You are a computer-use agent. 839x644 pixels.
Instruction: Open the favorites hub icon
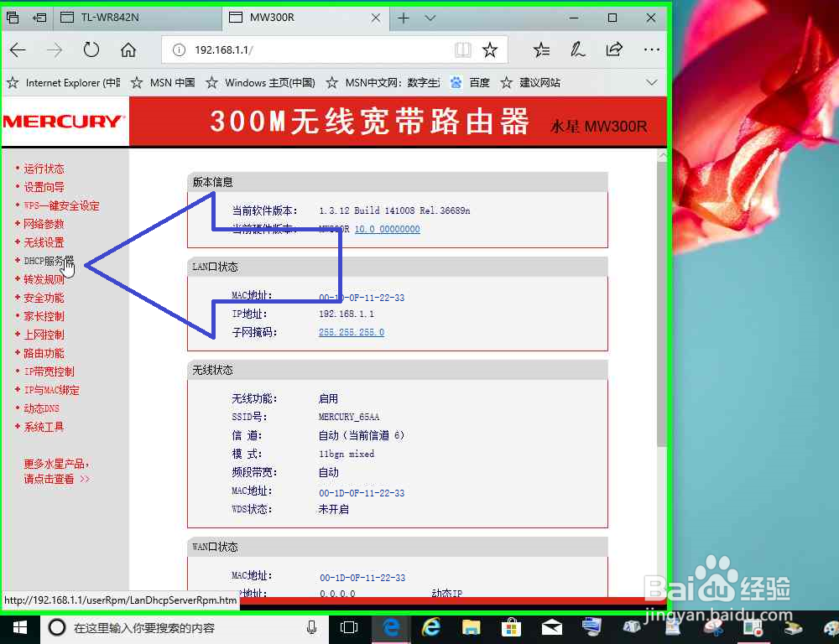point(541,50)
